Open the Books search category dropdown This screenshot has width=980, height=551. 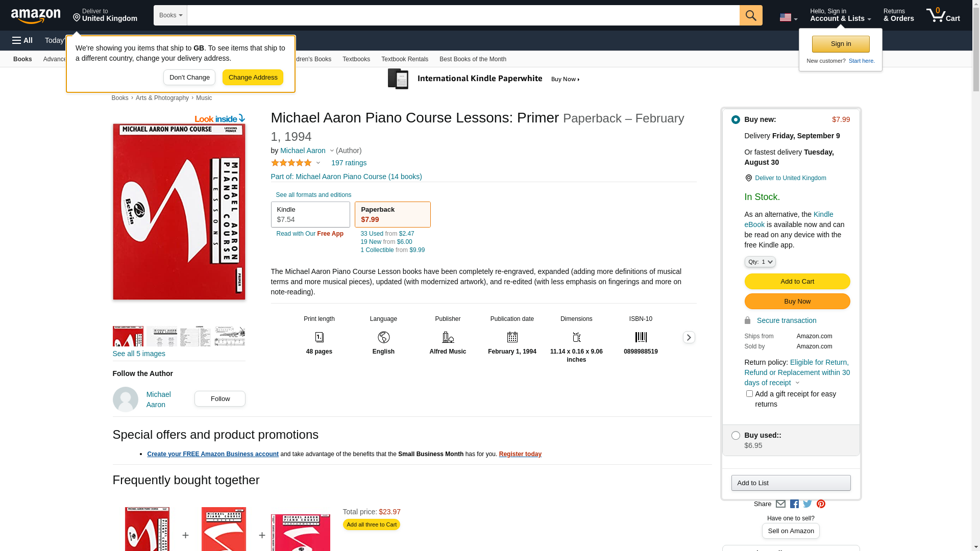click(170, 15)
